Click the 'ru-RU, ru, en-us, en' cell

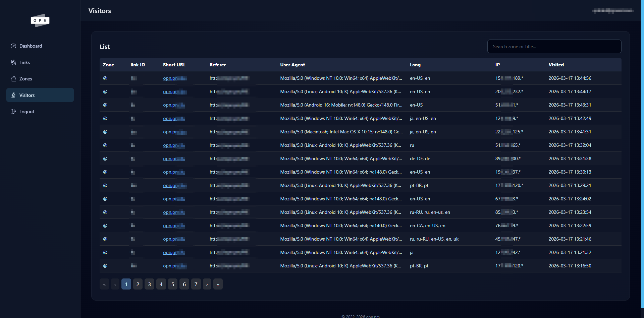[x=430, y=212]
